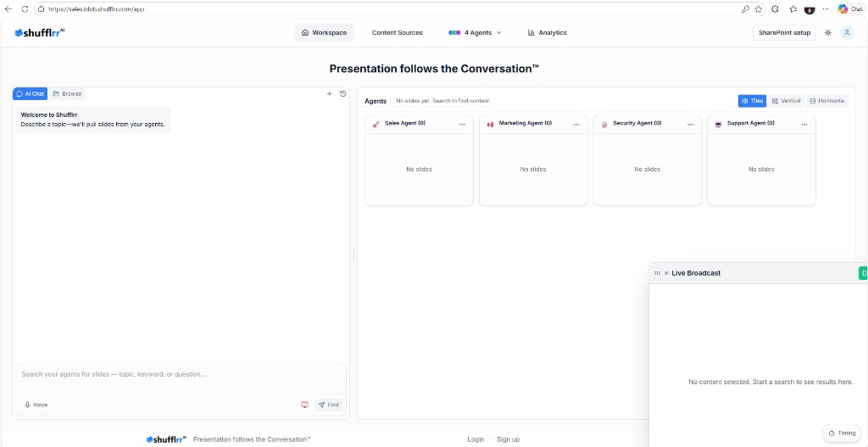Toggle the light/dark theme sun icon
The width and height of the screenshot is (868, 447).
click(x=827, y=33)
